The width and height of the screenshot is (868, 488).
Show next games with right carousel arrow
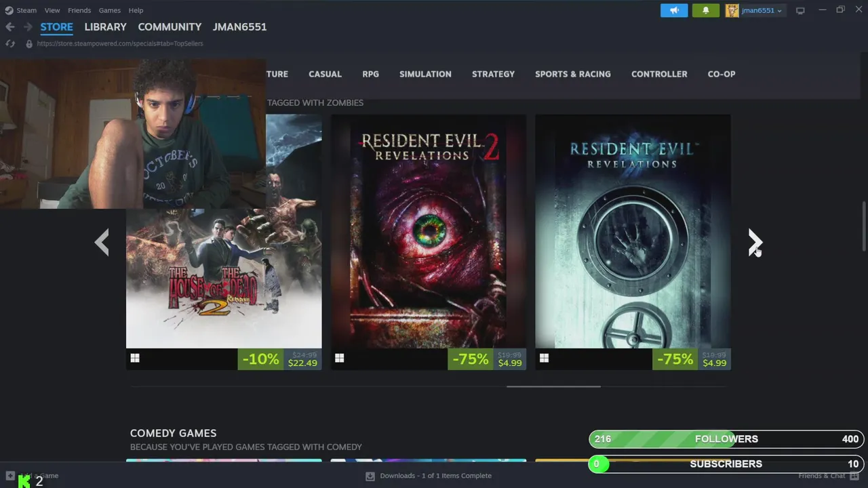[x=755, y=242]
